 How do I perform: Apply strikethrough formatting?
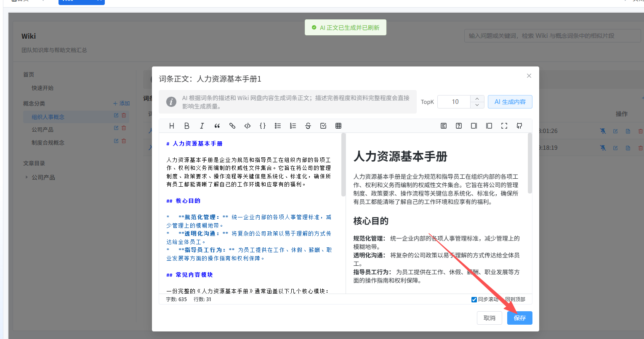click(x=308, y=126)
